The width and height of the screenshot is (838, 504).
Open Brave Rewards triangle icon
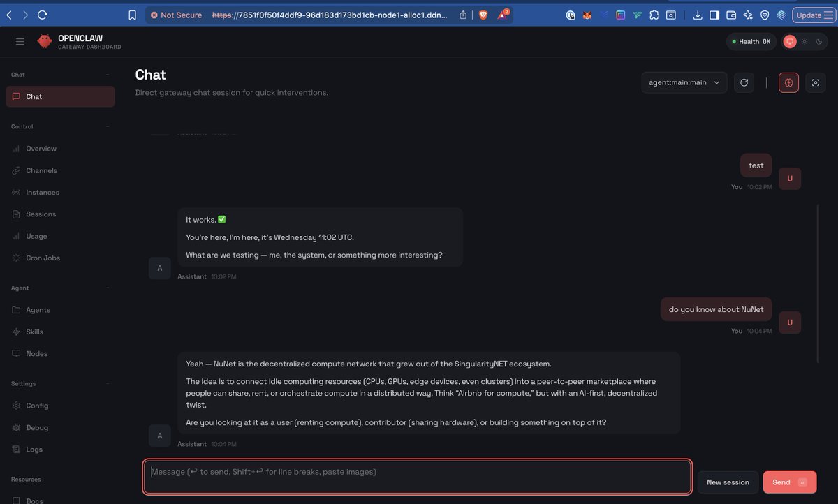click(x=503, y=14)
